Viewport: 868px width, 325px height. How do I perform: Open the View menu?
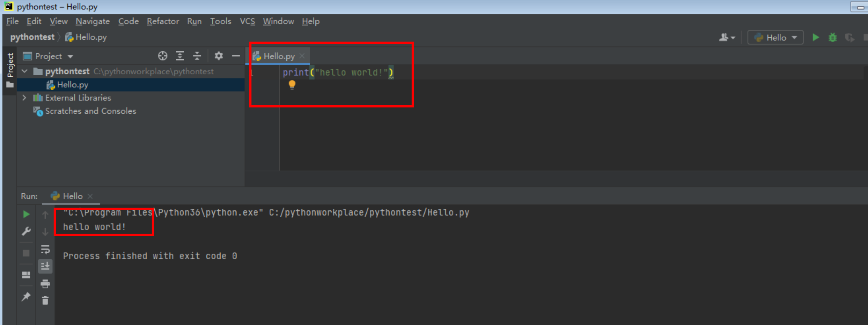(58, 22)
